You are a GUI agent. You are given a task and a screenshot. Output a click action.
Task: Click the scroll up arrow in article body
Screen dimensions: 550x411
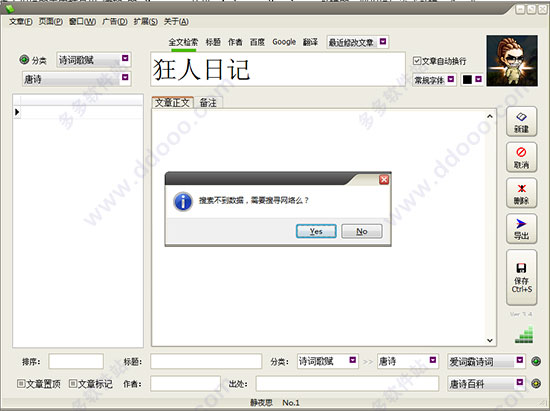coord(490,116)
